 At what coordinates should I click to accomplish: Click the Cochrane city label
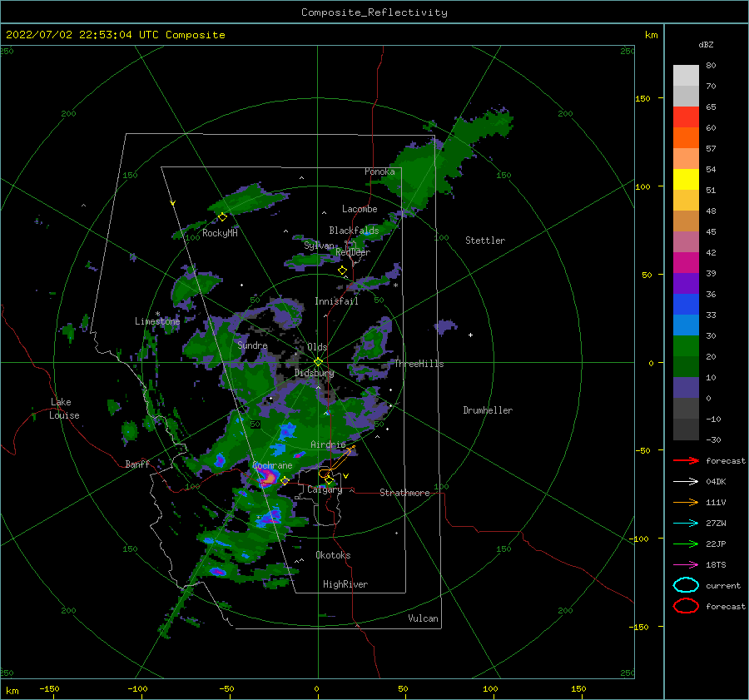point(272,465)
